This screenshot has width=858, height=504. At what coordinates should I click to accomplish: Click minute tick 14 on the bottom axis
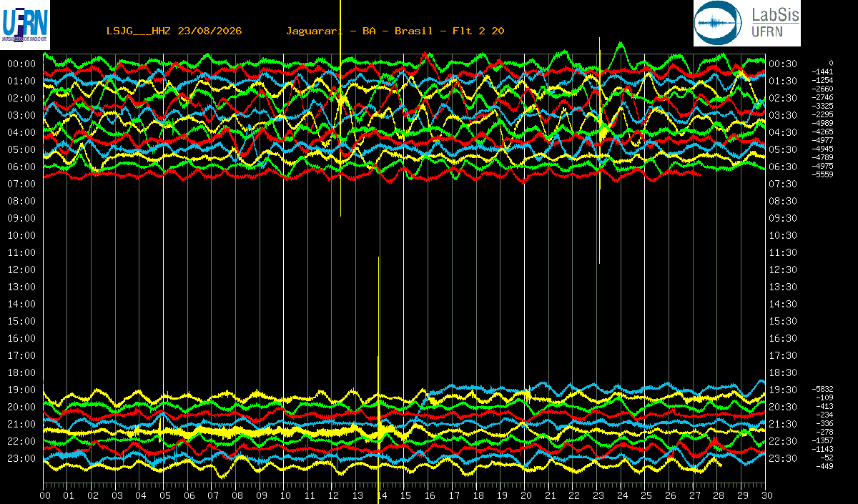(381, 495)
